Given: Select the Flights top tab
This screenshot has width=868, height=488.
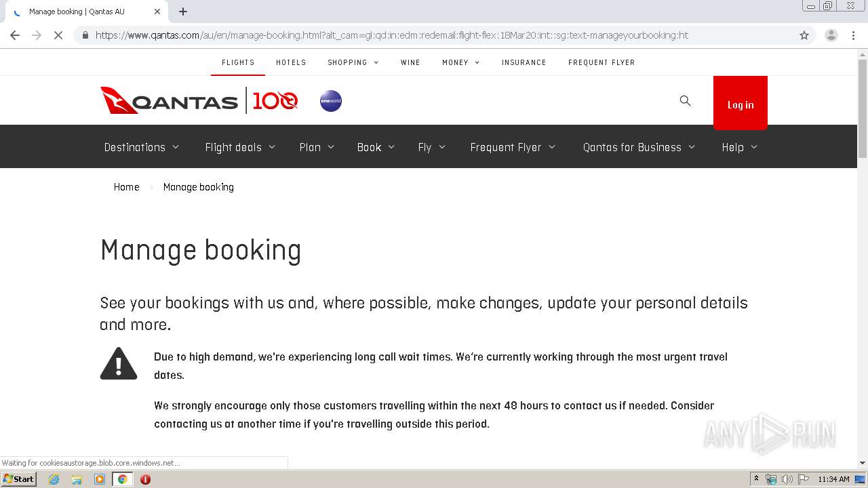Looking at the screenshot, I should 238,62.
